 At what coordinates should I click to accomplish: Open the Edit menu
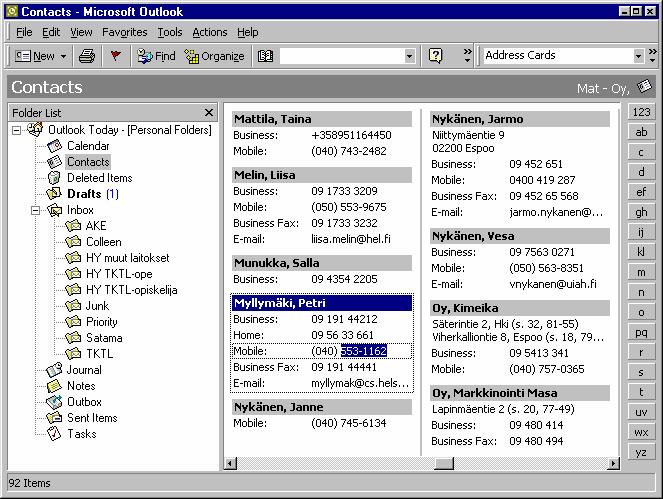pos(51,32)
